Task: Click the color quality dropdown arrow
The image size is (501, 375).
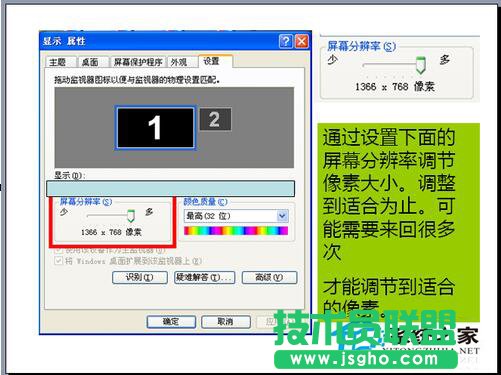Action: coord(282,216)
